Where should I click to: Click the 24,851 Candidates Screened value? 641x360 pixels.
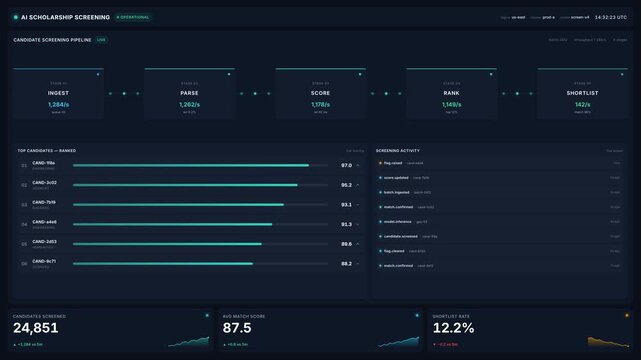36,328
